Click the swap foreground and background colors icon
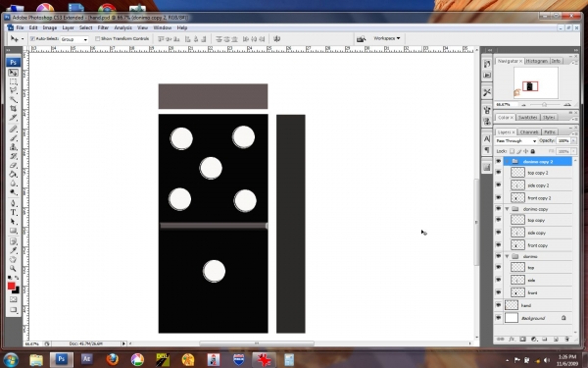588x368 pixels. 17,278
